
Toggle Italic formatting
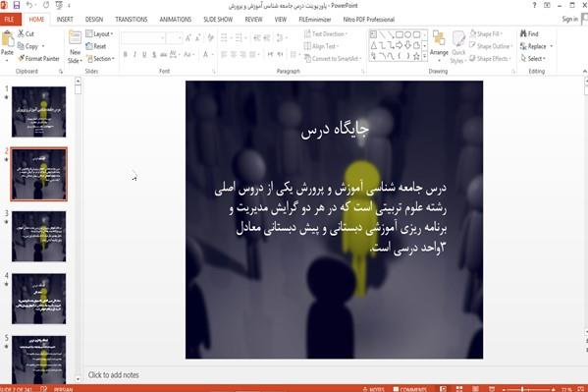[134, 54]
